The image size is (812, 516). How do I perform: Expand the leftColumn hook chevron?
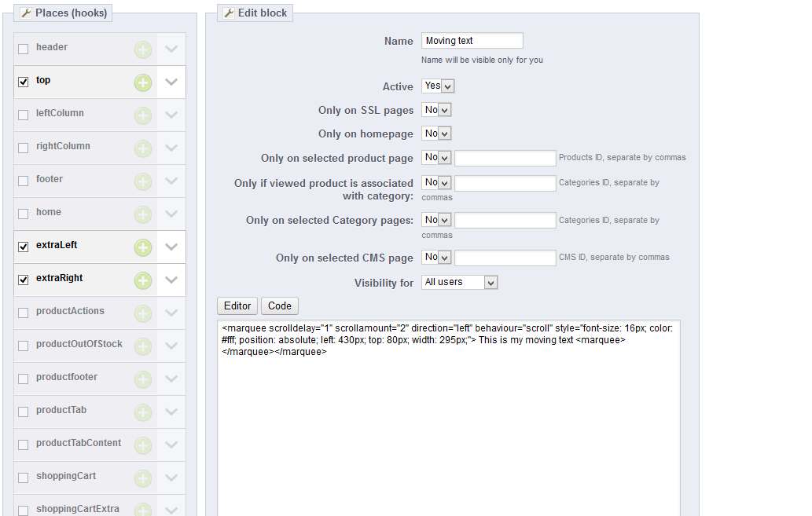tap(171, 115)
